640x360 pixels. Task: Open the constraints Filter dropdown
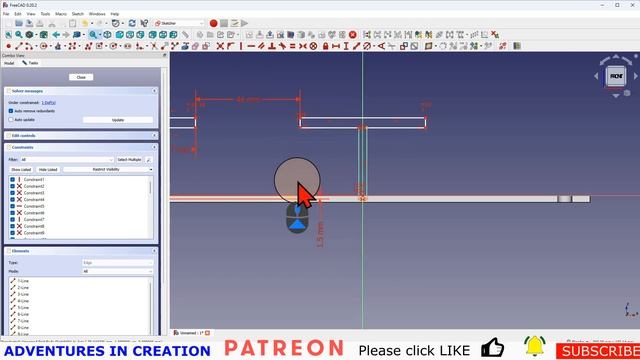[67, 160]
